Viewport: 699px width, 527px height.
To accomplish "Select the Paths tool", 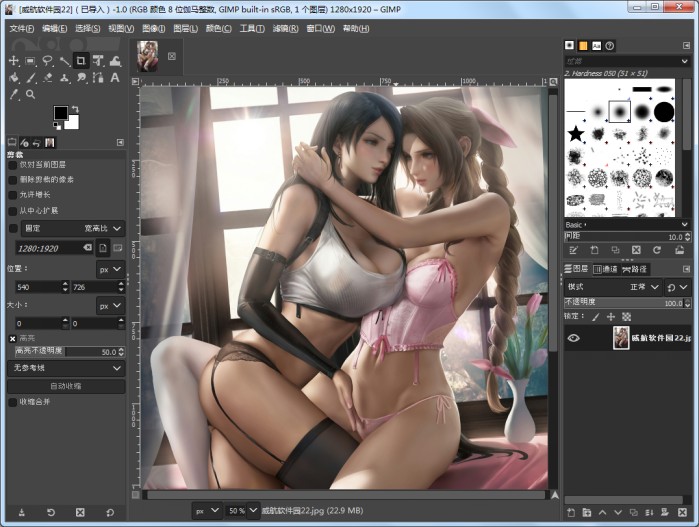I will point(98,78).
